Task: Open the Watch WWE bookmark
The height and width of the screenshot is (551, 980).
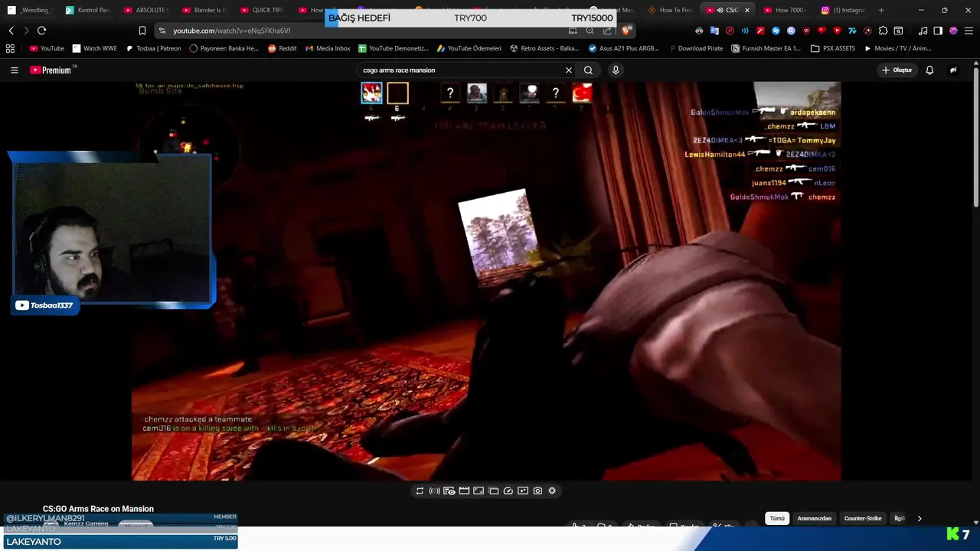Action: pos(95,48)
